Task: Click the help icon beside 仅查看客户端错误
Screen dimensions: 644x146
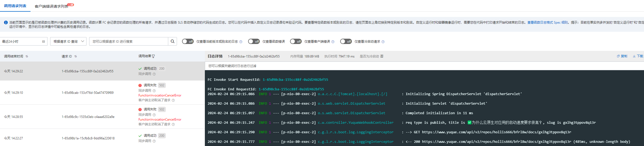Action: pos(333,42)
